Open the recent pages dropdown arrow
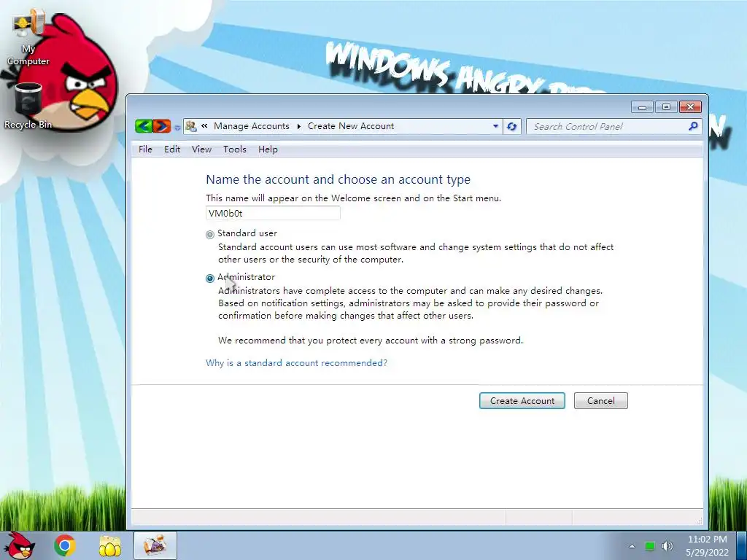The height and width of the screenshot is (560, 747). coord(177,127)
